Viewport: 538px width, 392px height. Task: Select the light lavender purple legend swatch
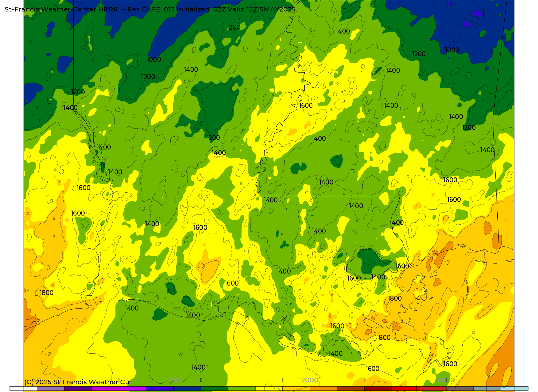pos(51,389)
